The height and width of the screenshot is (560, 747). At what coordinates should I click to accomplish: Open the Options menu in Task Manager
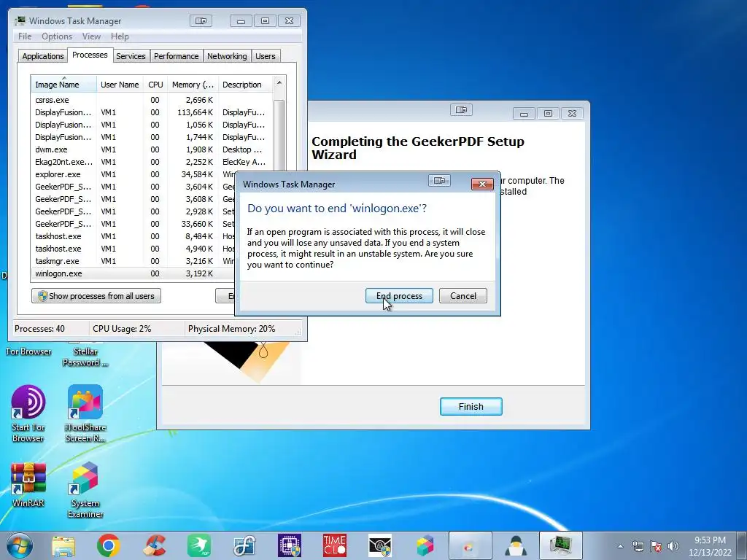point(57,36)
